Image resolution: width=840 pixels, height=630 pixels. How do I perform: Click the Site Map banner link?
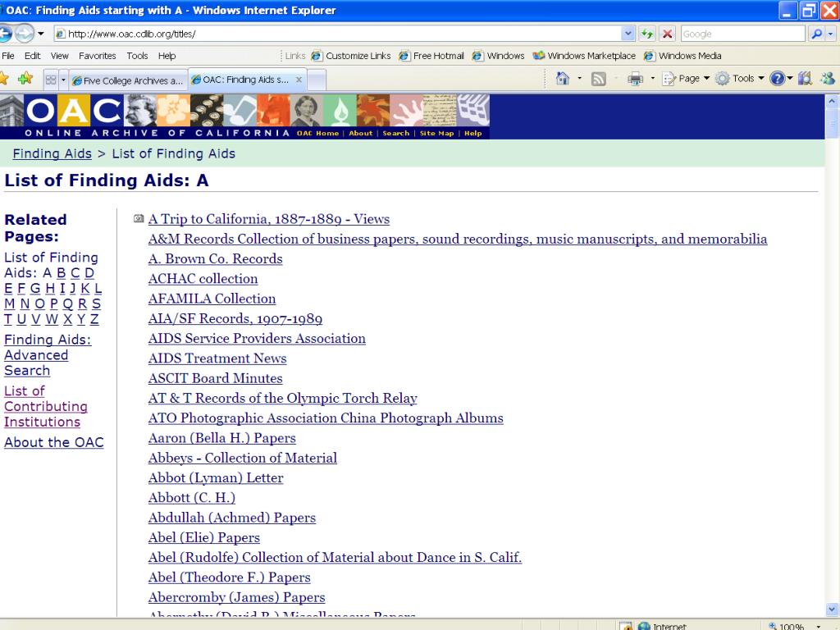436,134
